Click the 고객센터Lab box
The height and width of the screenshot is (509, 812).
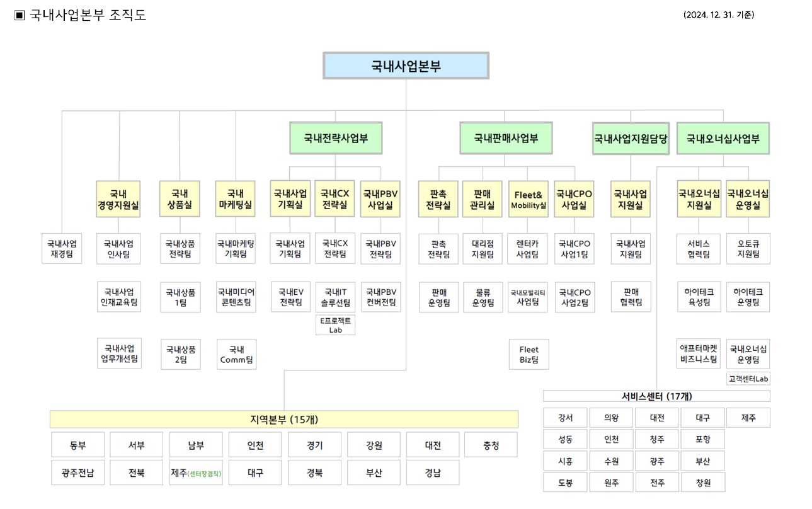748,379
